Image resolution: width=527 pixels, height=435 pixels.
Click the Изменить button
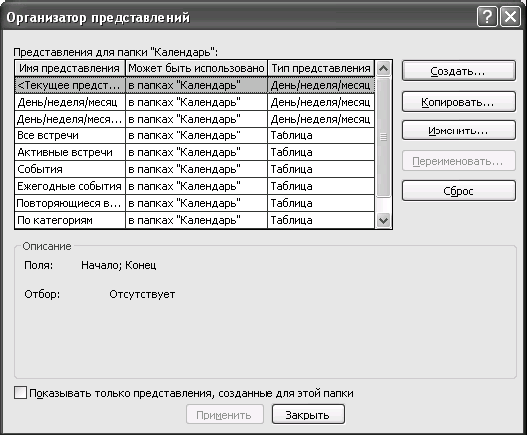click(x=459, y=130)
